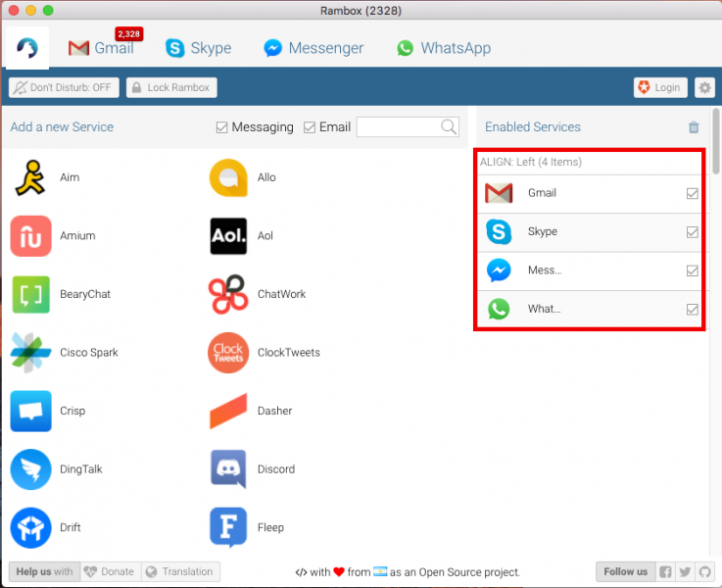722x588 pixels.
Task: Click the vertical scrollbar
Action: point(715,141)
